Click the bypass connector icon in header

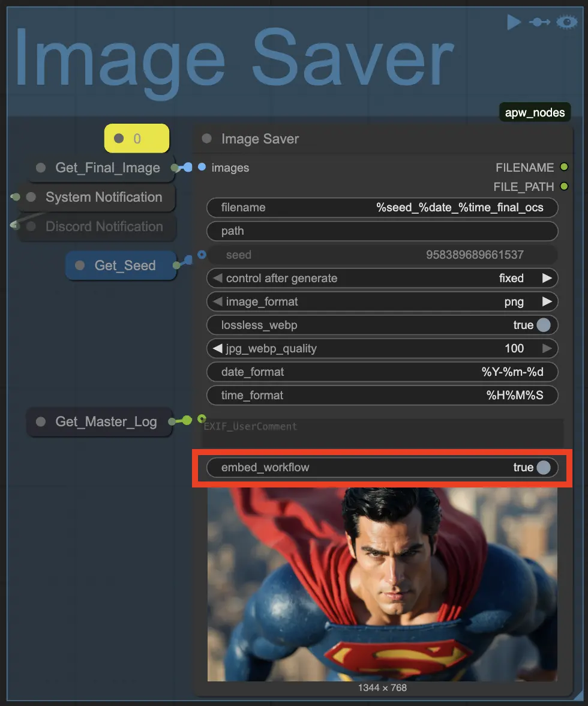[539, 22]
